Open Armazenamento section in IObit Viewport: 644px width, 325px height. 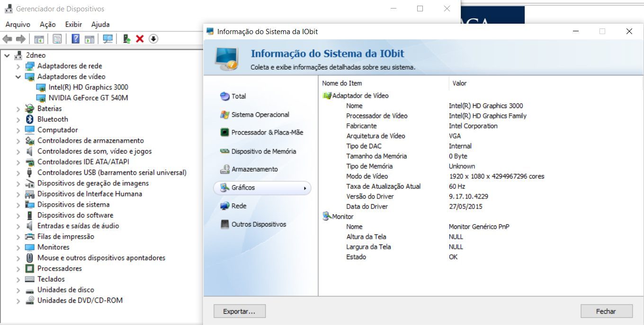coord(254,169)
